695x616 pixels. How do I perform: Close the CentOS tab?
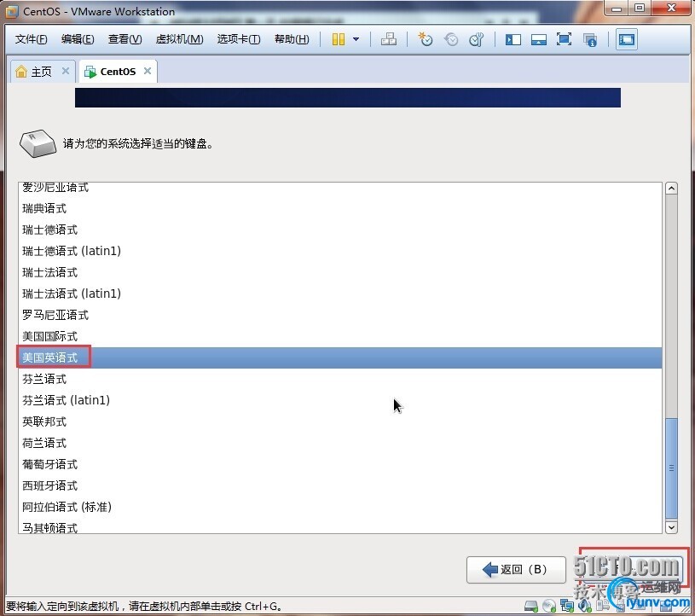[148, 71]
